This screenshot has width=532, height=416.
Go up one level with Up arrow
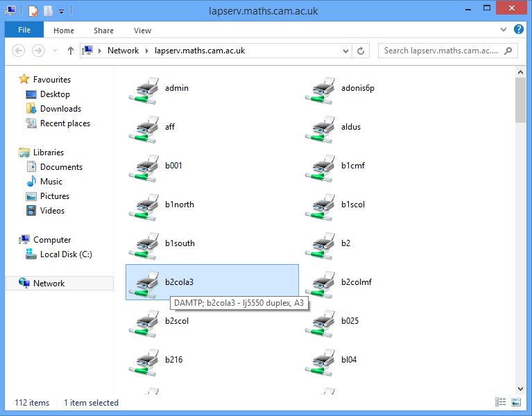coord(70,51)
